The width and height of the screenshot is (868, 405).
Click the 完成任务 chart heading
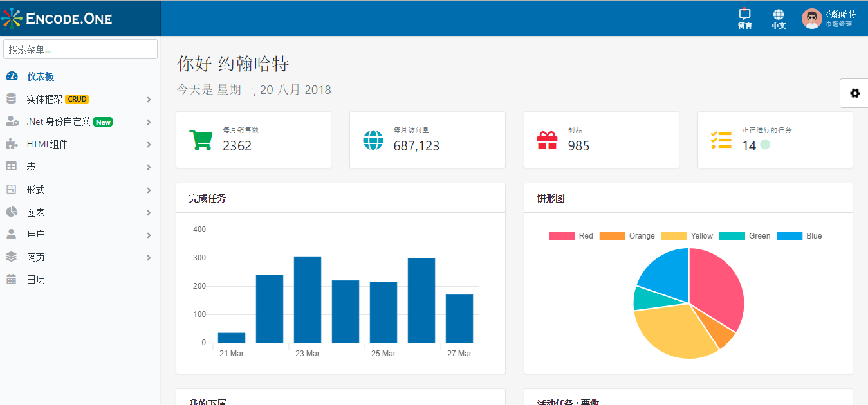pos(207,198)
